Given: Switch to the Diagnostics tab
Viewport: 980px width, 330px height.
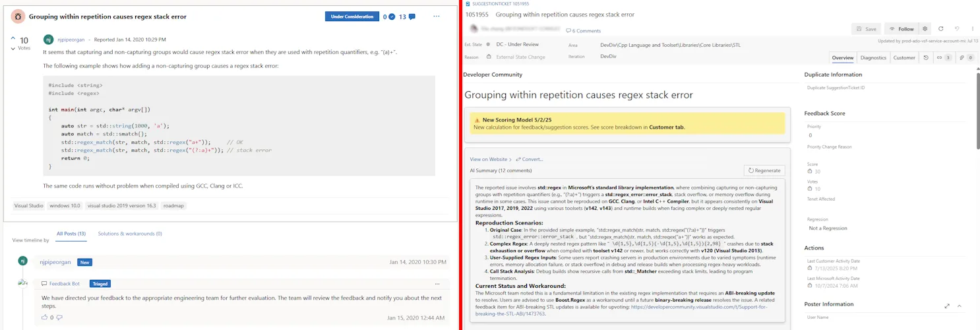Looking at the screenshot, I should [x=873, y=58].
